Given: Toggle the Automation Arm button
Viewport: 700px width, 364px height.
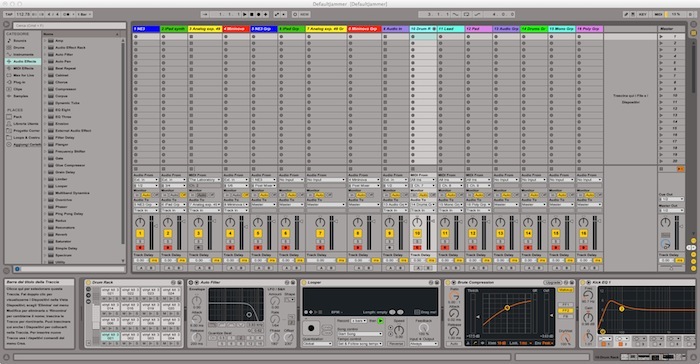Looking at the screenshot, I should (x=277, y=14).
